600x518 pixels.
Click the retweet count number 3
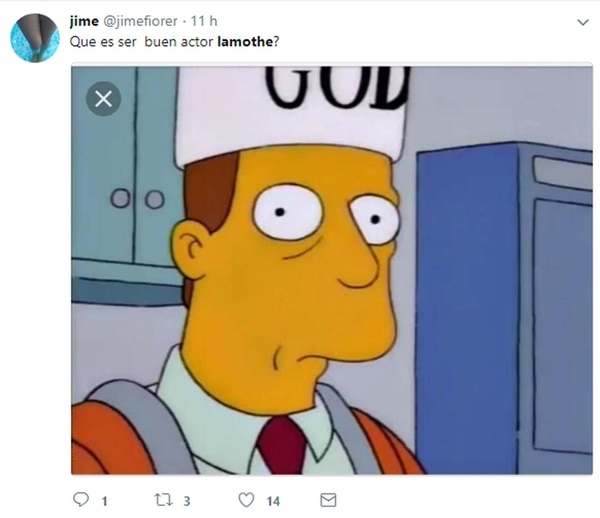click(187, 501)
